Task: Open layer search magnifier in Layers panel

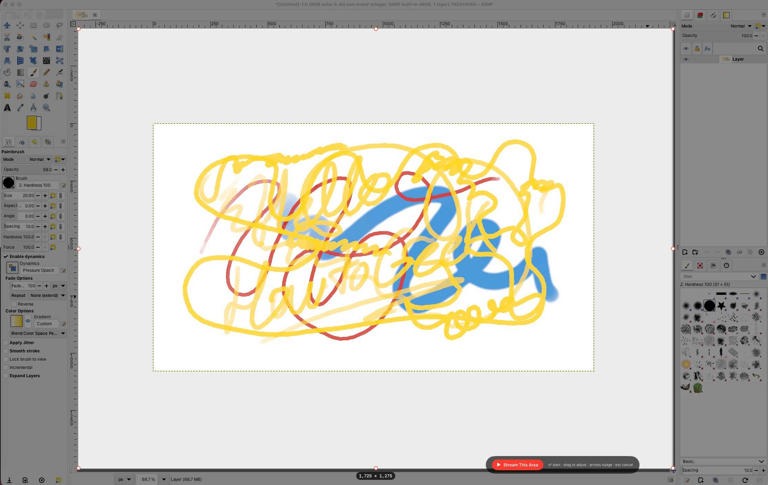Action: click(x=760, y=48)
